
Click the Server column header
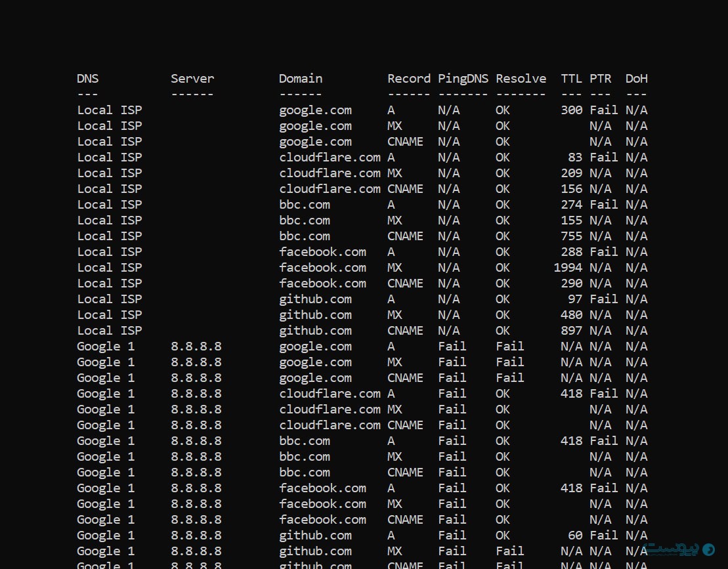(192, 79)
